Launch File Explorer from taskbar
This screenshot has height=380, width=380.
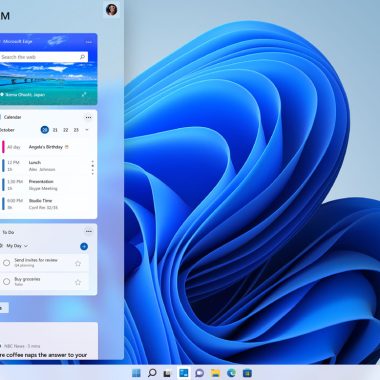pos(215,373)
